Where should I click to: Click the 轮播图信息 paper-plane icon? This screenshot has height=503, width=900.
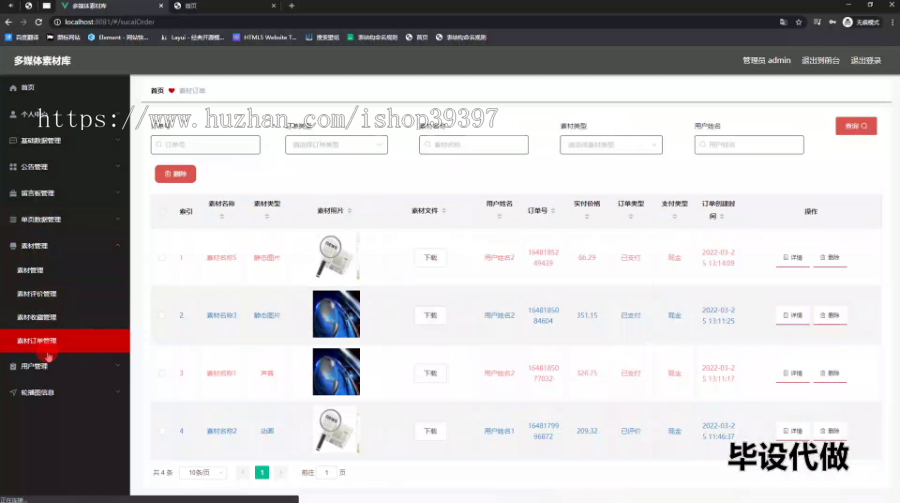coord(13,393)
